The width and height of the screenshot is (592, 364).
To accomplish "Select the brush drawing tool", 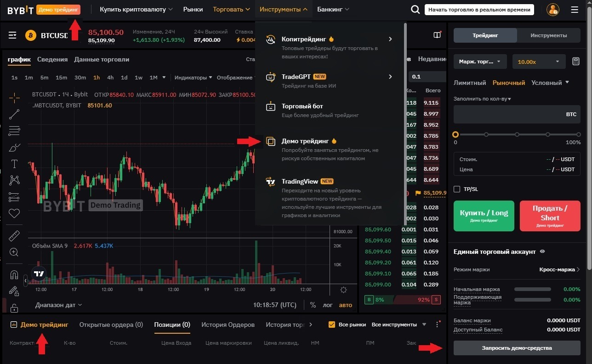I will point(14,148).
